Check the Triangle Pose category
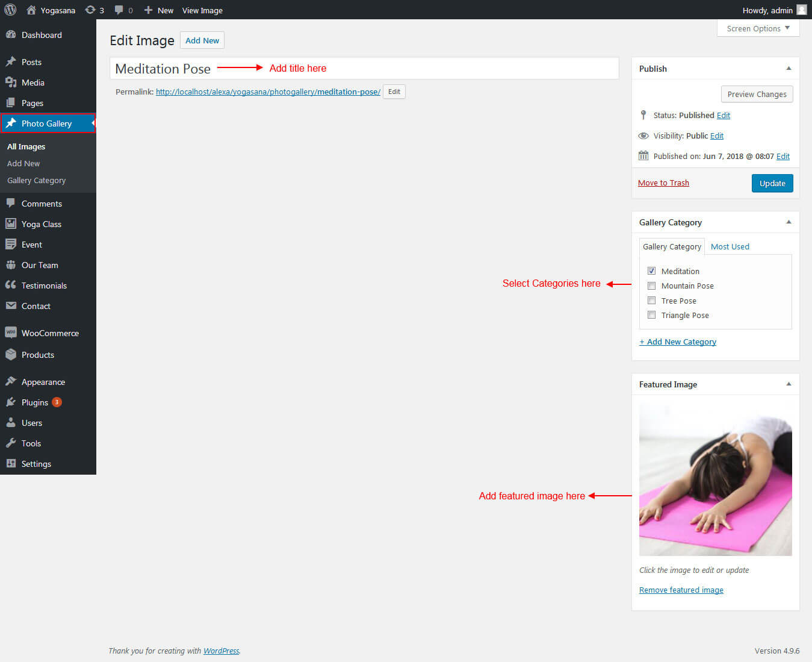 (x=651, y=315)
